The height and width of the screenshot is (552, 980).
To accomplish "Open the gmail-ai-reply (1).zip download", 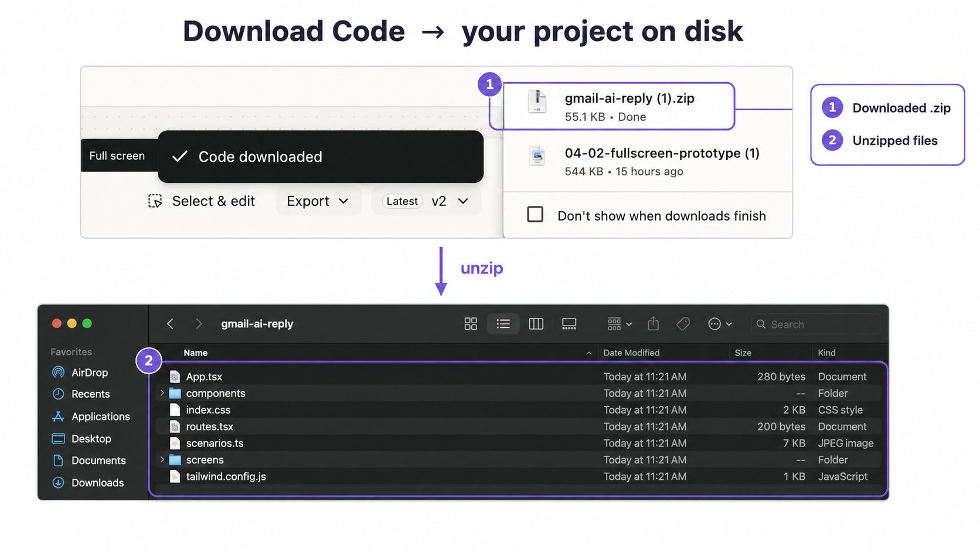I will click(612, 107).
